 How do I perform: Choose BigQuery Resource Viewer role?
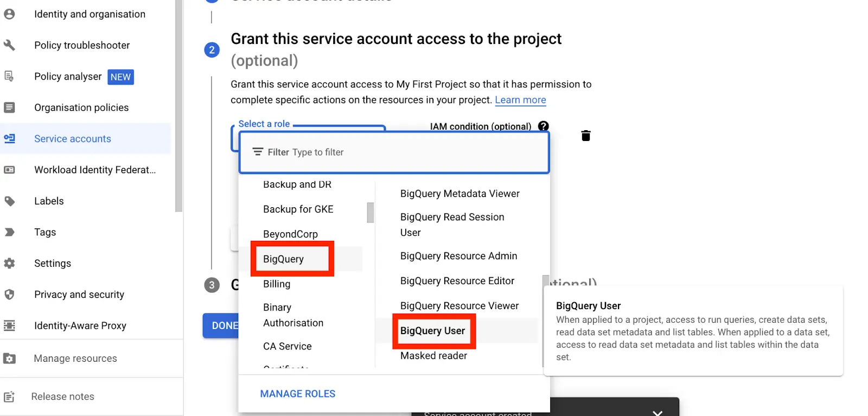459,306
